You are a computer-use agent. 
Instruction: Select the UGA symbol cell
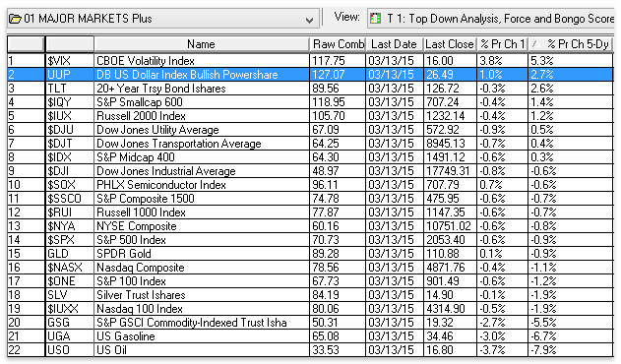click(x=70, y=335)
